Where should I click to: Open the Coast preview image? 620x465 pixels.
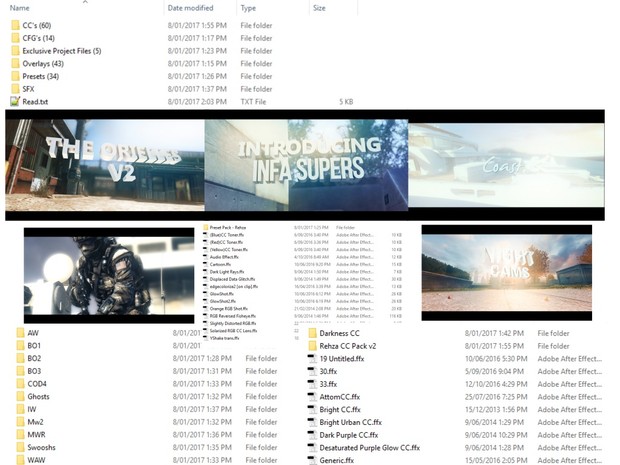point(506,165)
